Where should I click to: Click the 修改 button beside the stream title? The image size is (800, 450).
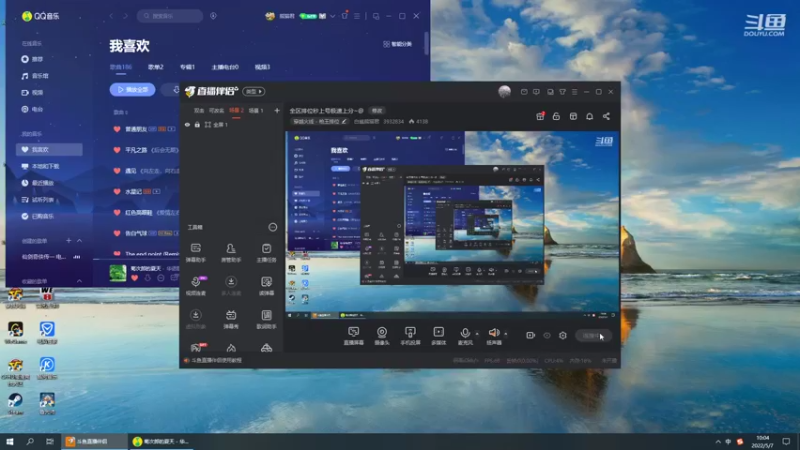[x=377, y=111]
